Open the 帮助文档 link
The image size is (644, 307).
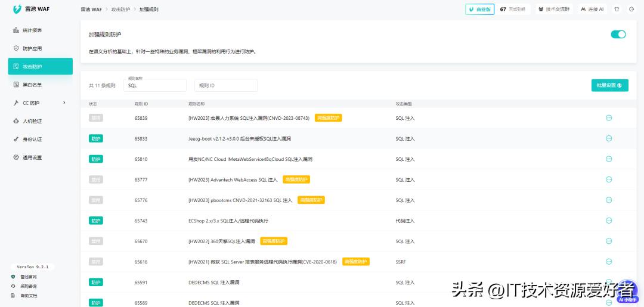tap(29, 296)
